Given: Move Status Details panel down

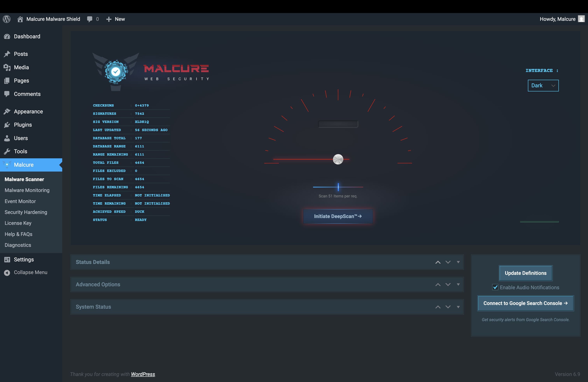Looking at the screenshot, I should [x=448, y=262].
